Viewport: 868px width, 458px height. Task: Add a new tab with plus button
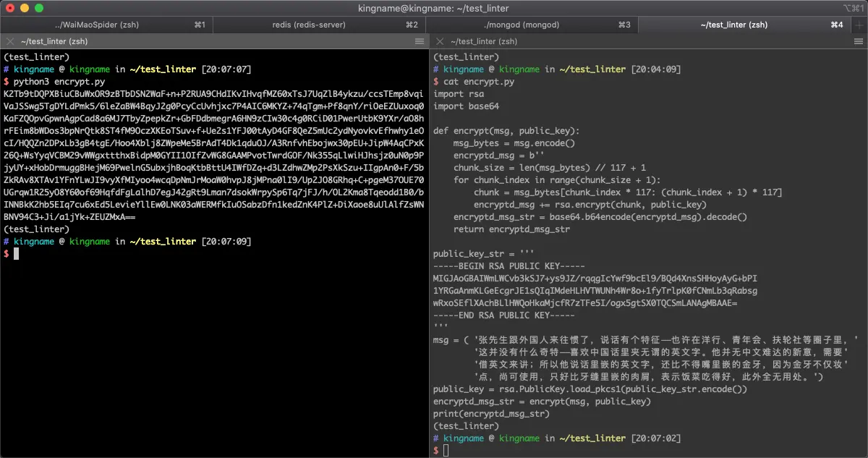[859, 25]
